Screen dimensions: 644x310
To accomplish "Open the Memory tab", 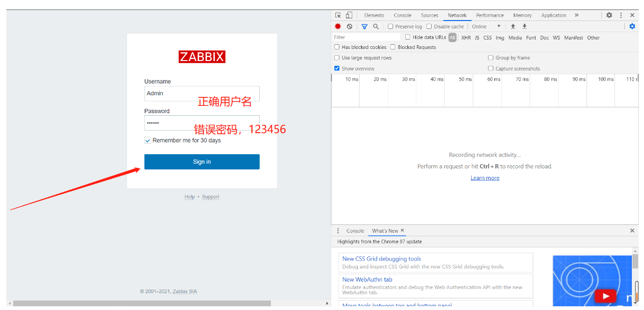I will [522, 15].
